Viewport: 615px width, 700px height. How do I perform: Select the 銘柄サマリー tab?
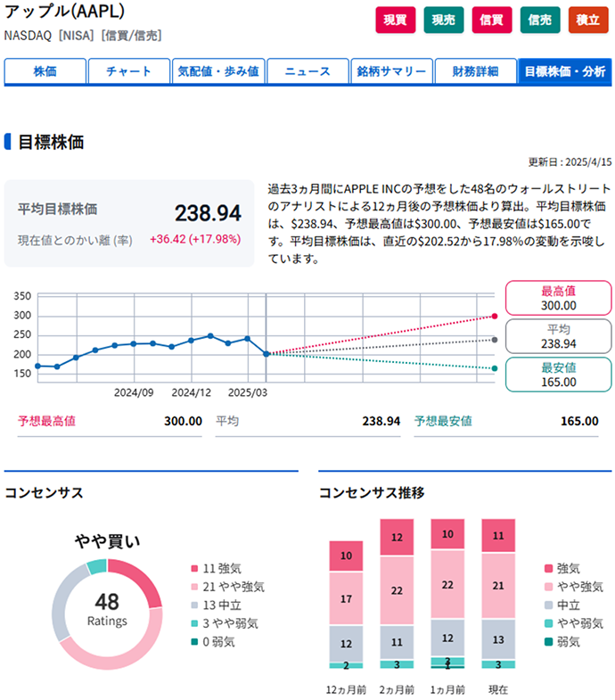(391, 71)
